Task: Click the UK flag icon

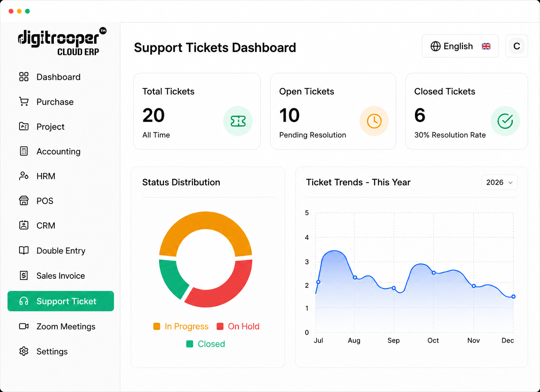Action: coord(486,46)
